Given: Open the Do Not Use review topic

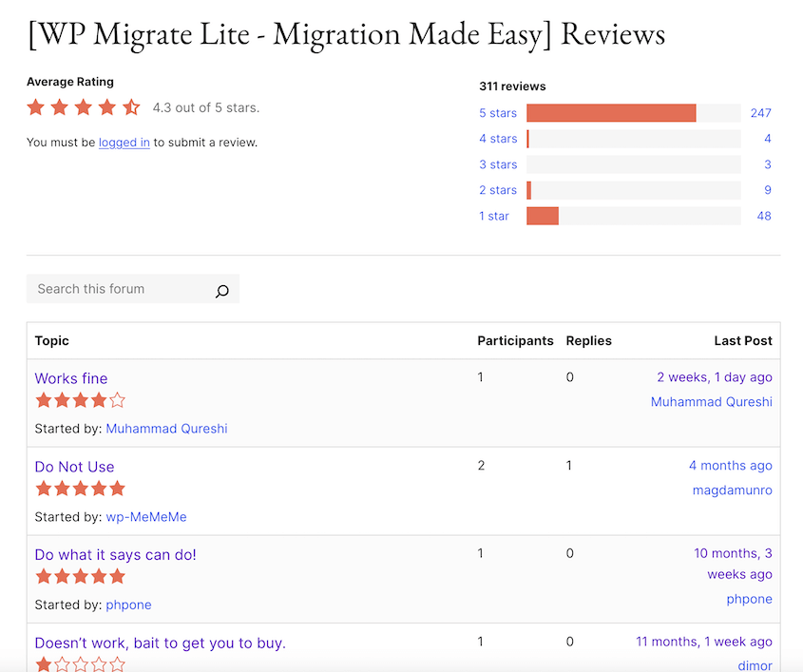Looking at the screenshot, I should (74, 467).
